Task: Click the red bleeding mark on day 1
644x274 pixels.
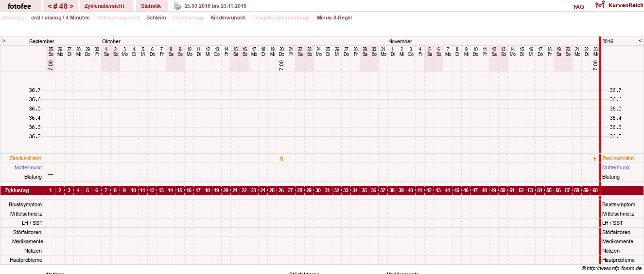Action: (51, 174)
